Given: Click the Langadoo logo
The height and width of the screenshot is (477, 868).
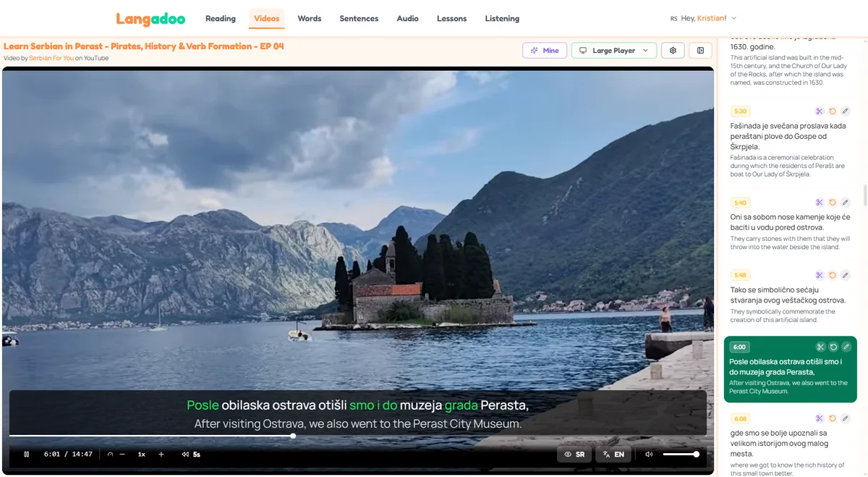Looking at the screenshot, I should click(150, 18).
